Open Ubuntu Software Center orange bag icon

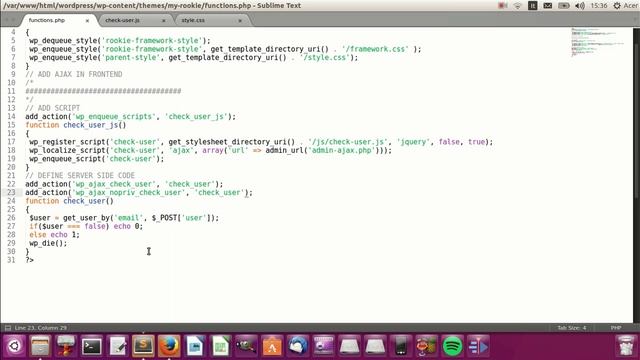pyautogui.click(x=272, y=347)
